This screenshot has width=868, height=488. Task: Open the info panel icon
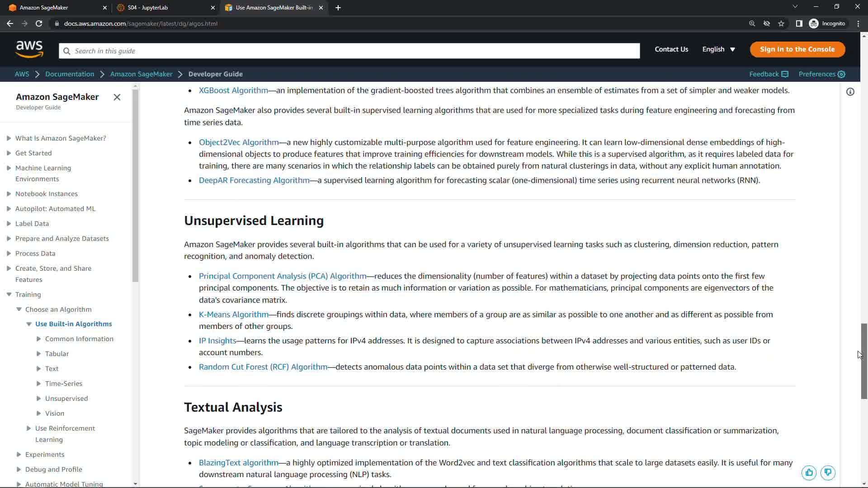coord(850,92)
